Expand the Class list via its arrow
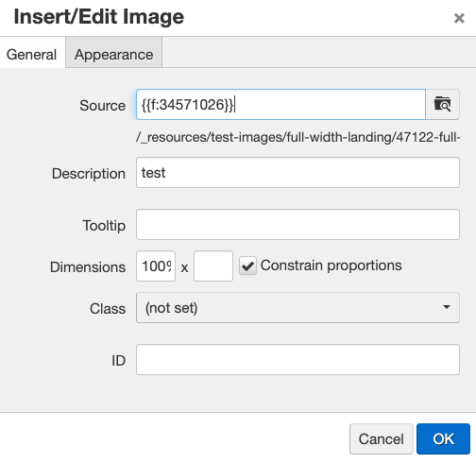476x463 pixels. point(447,307)
